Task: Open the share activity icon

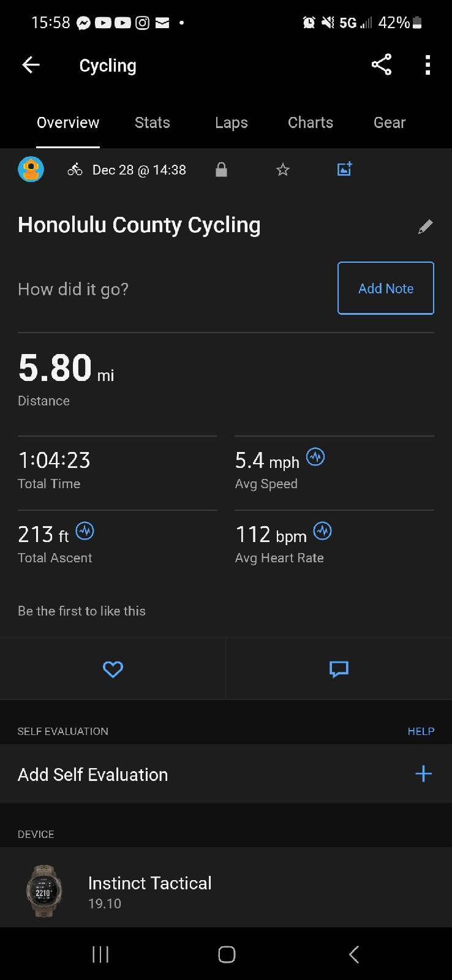Action: point(381,64)
